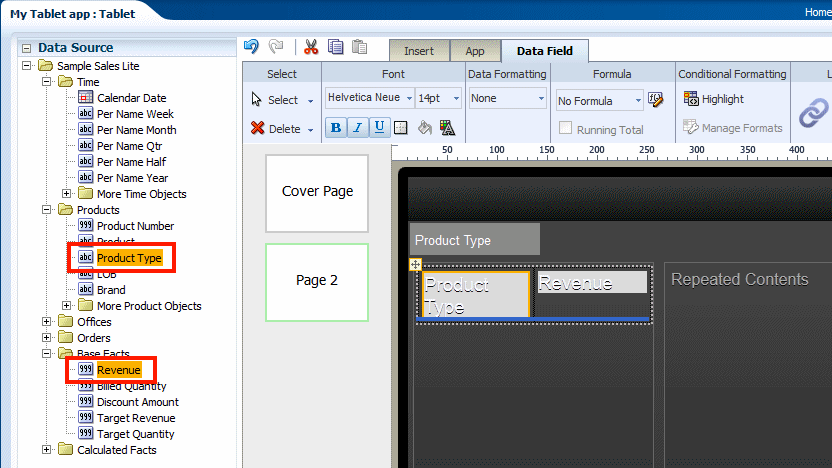Select the Product Type table column cell
832x468 pixels.
click(476, 294)
